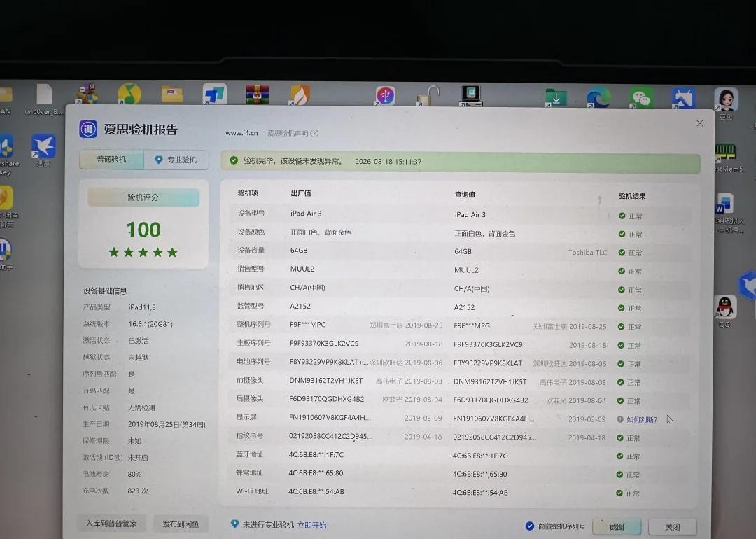Click the factory-value Wi-Fi address 4C:6B:E8:**:54:AB
756x539 pixels.
[316, 492]
